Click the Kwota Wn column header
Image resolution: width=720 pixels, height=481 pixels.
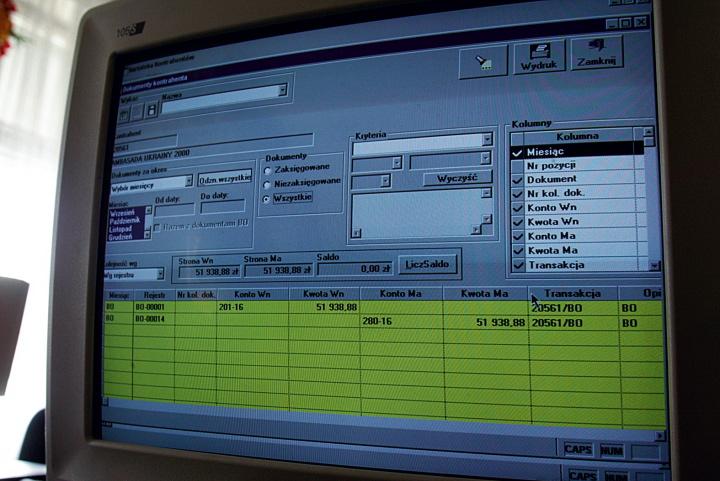click(x=323, y=294)
